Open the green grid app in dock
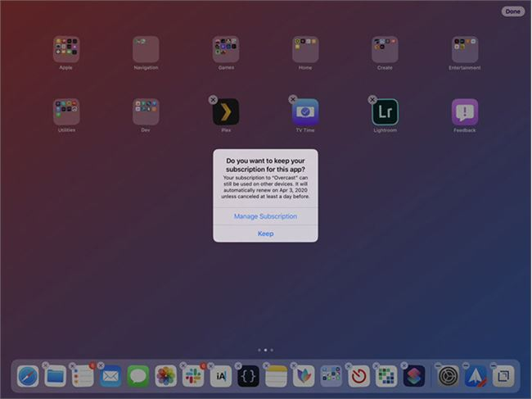Image resolution: width=532 pixels, height=399 pixels. coord(386,376)
